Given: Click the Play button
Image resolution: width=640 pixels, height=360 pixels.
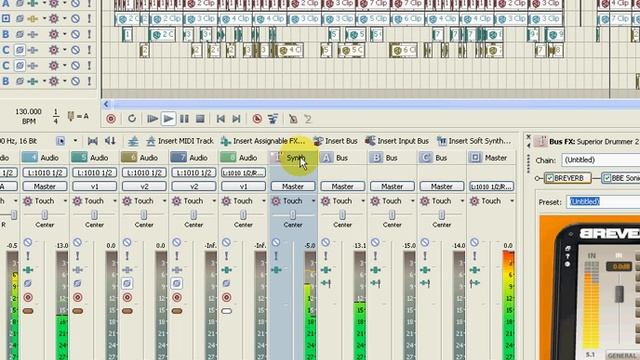Looking at the screenshot, I should 168,119.
